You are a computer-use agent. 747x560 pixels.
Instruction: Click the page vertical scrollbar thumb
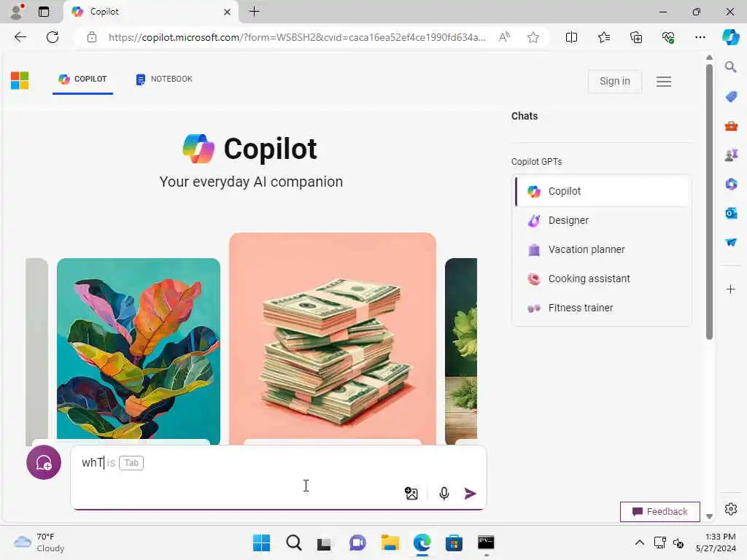tap(709, 202)
